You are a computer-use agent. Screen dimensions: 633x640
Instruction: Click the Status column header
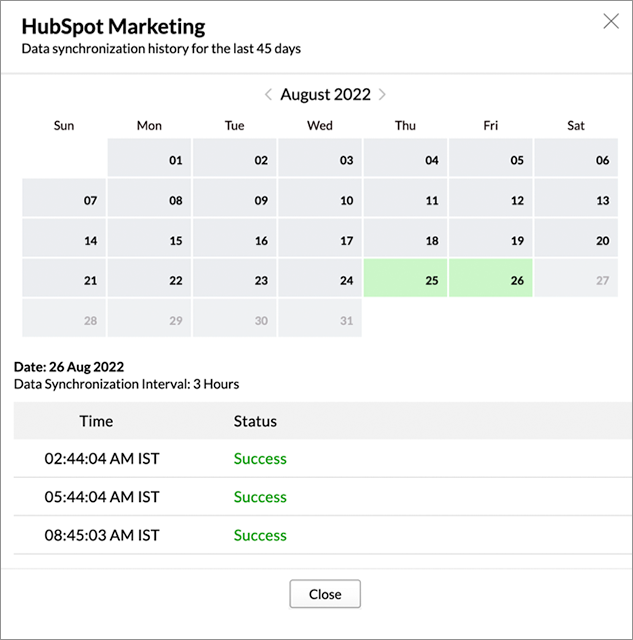255,421
